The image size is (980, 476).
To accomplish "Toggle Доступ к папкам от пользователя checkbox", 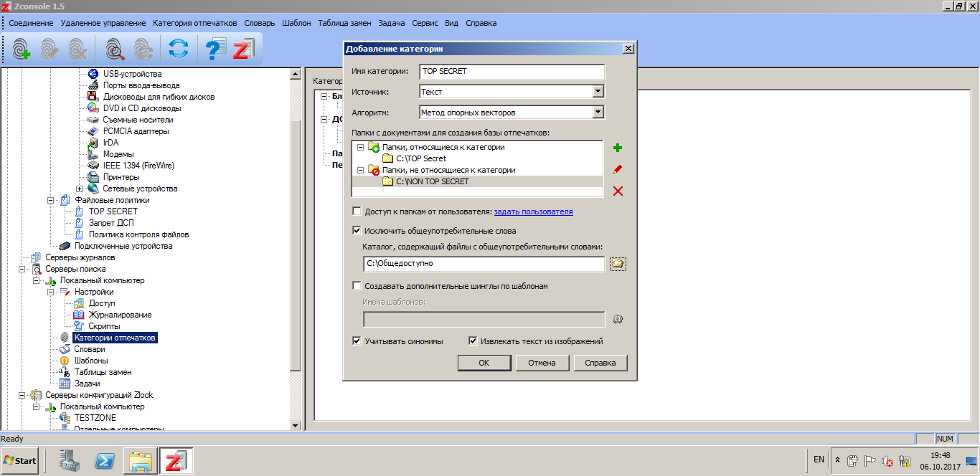I will point(357,211).
